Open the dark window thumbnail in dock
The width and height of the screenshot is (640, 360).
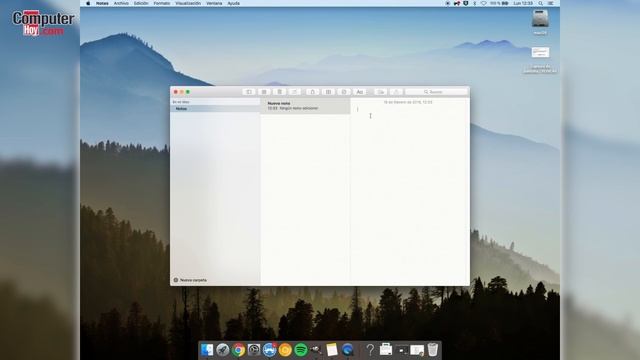click(402, 350)
